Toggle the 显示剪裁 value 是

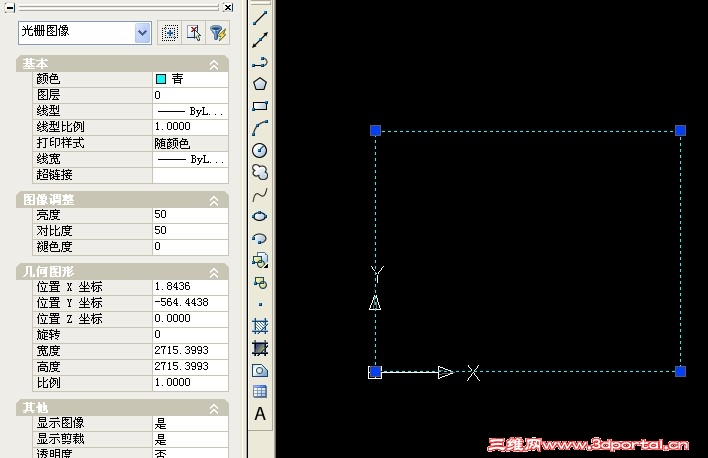point(190,439)
